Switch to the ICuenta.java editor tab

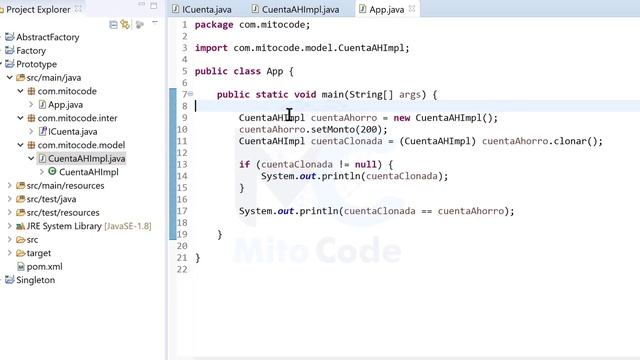[x=202, y=9]
